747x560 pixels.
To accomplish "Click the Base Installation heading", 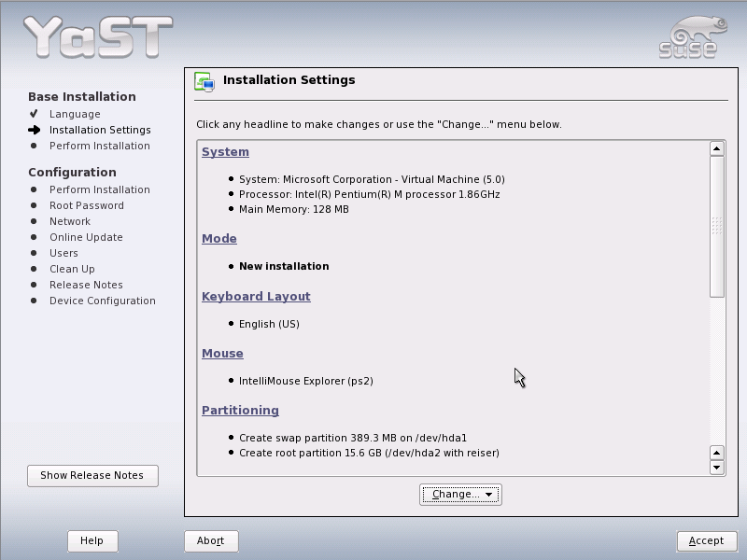I will click(x=82, y=97).
